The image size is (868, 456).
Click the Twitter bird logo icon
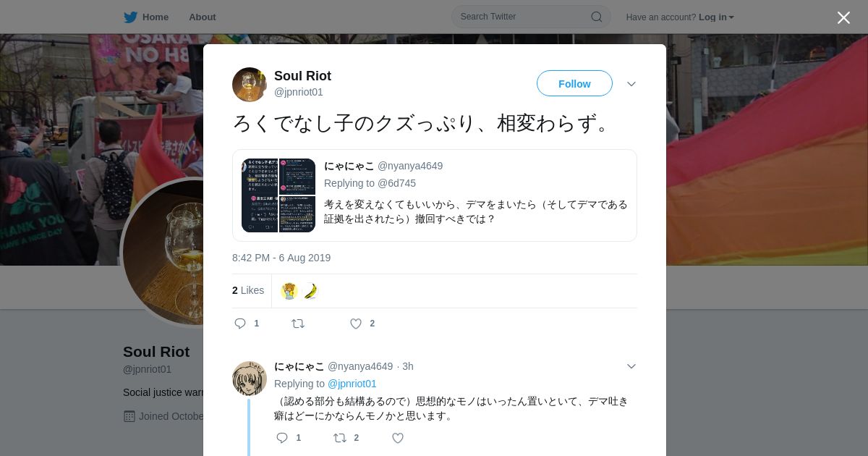130,17
